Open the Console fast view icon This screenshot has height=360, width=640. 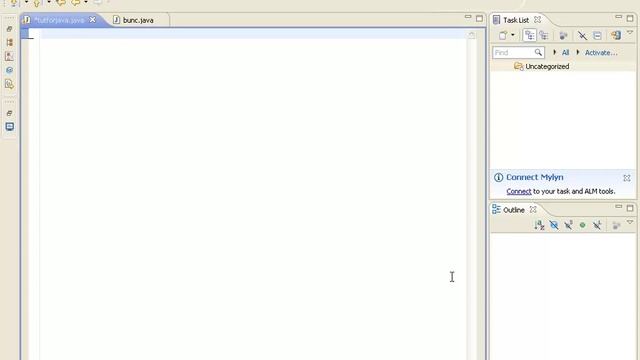(9, 127)
